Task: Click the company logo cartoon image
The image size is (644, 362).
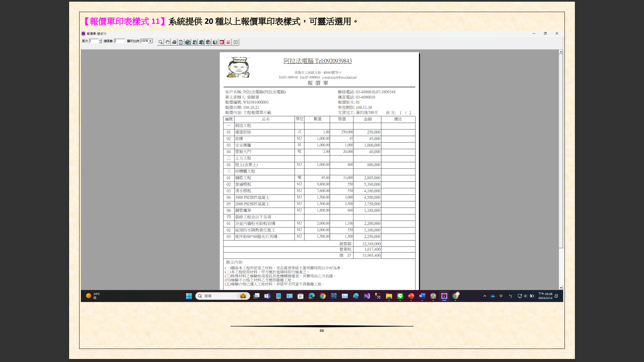Action: [238, 67]
